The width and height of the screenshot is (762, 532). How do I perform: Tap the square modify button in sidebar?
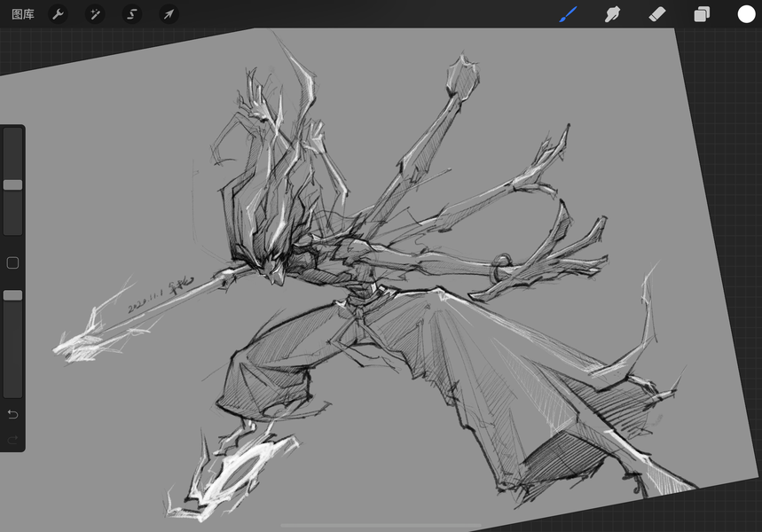12,262
